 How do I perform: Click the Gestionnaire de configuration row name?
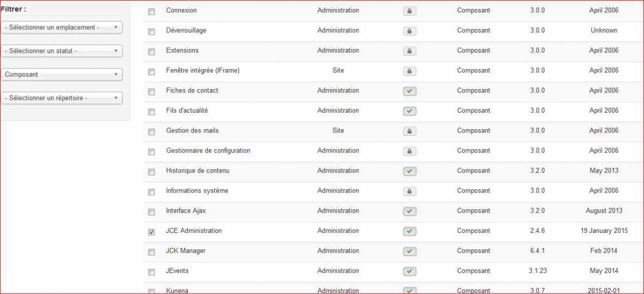pyautogui.click(x=208, y=151)
